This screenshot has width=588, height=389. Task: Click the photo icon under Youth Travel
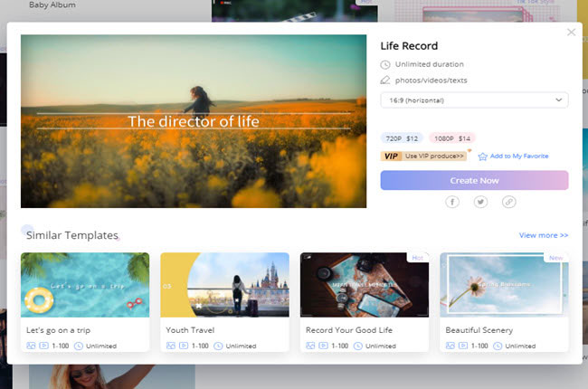coord(171,346)
